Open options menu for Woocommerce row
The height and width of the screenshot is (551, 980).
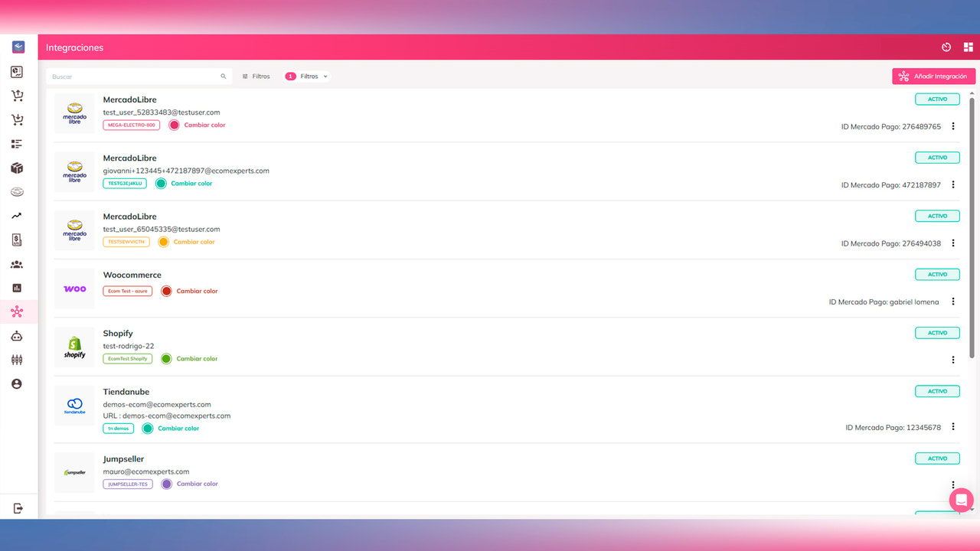953,302
